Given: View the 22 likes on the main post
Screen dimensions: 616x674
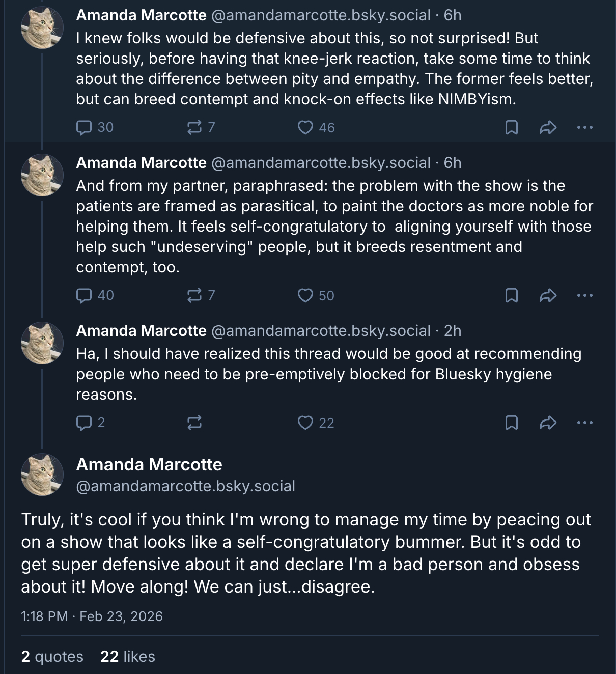Looking at the screenshot, I should pyautogui.click(x=128, y=657).
